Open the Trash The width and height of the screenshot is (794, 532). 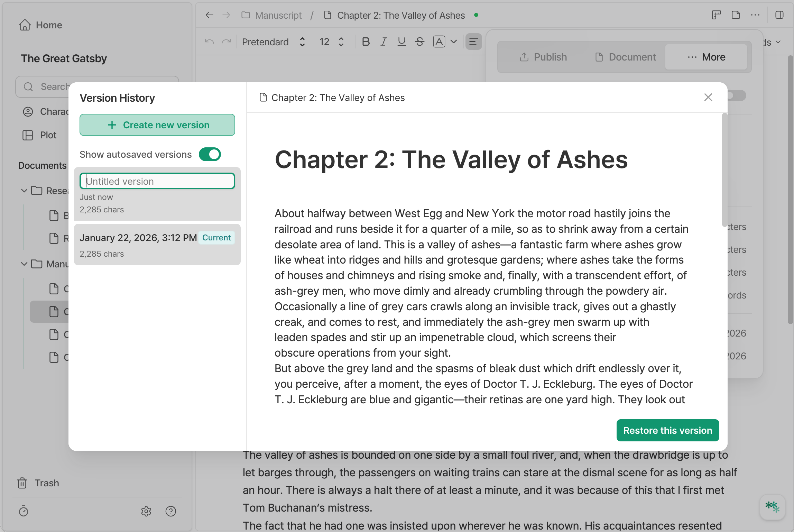click(x=38, y=483)
